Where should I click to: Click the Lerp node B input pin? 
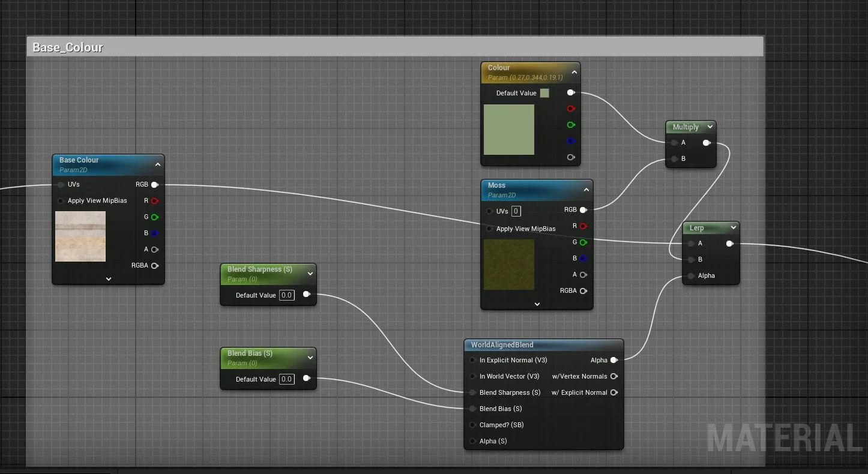click(691, 260)
